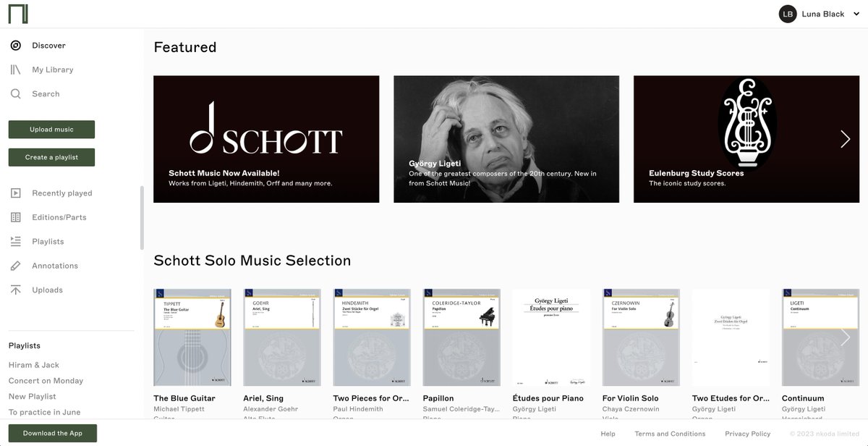This screenshot has height=446, width=868.
Task: Advance the Schott Solo Music row arrow
Action: 845,337
